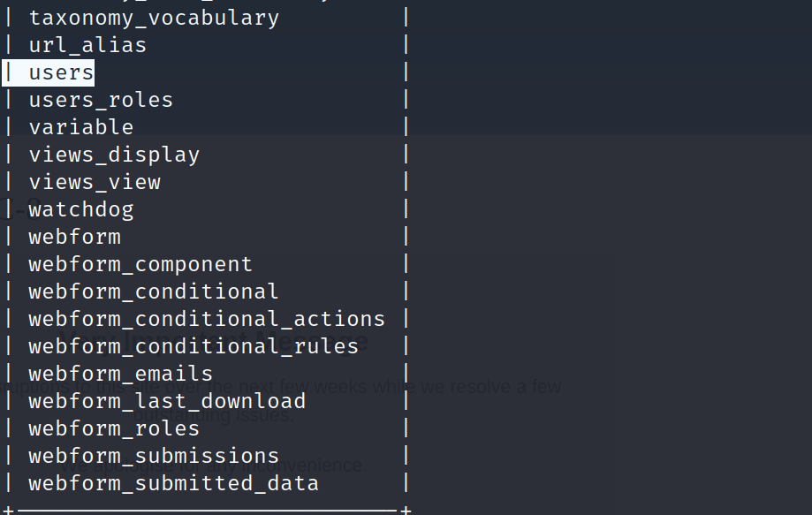This screenshot has height=515, width=812.
Task: Click the webform_last_download table entry
Action: pos(167,401)
